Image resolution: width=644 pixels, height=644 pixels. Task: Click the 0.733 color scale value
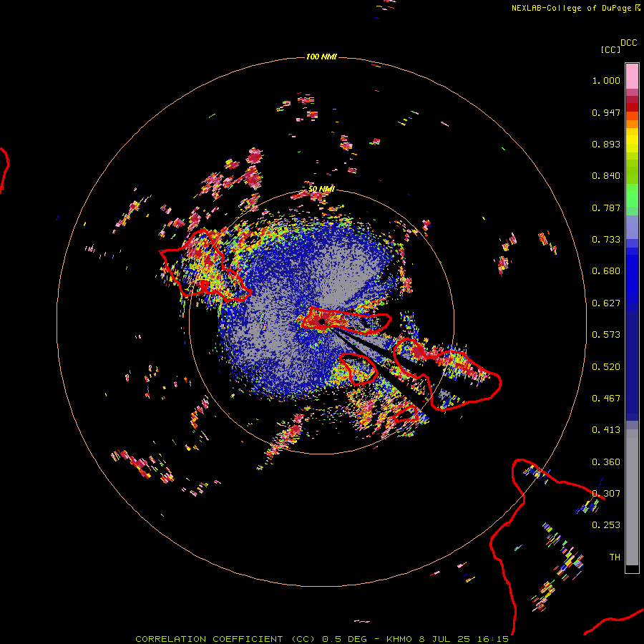(606, 240)
